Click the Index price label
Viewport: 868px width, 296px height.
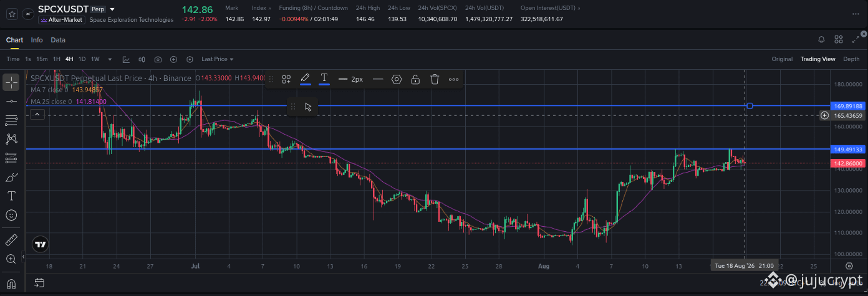(x=261, y=8)
